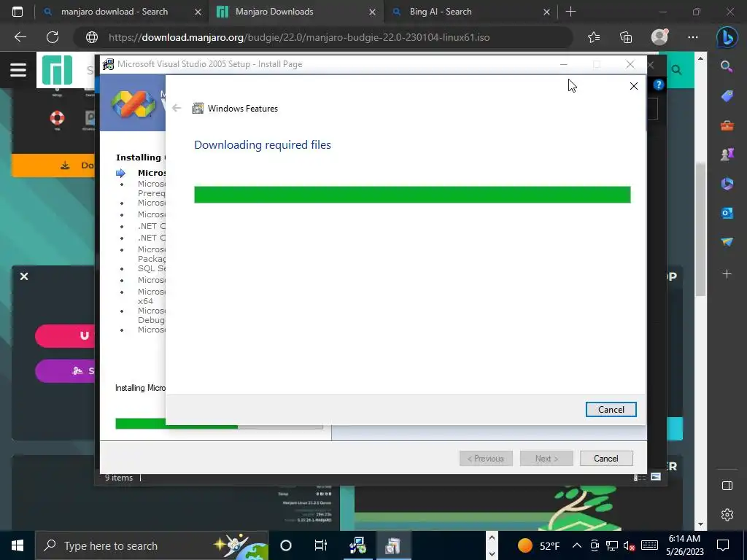Click the back arrow in Windows Features
This screenshot has width=747, height=560.
pyautogui.click(x=177, y=108)
